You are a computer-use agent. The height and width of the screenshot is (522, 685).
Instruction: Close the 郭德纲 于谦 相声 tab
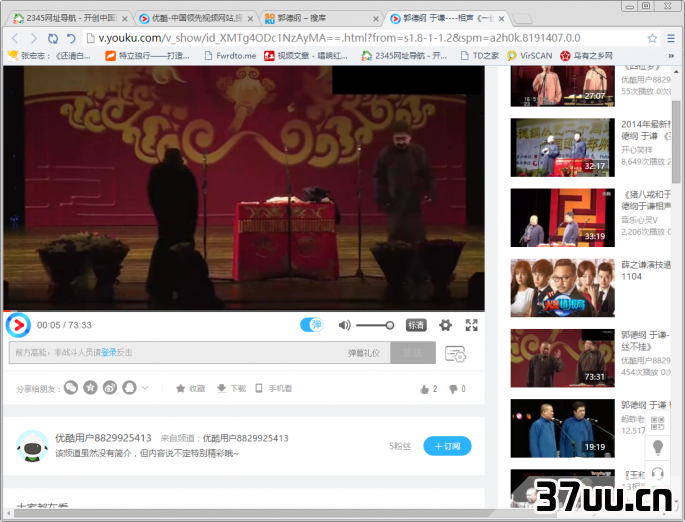502,19
